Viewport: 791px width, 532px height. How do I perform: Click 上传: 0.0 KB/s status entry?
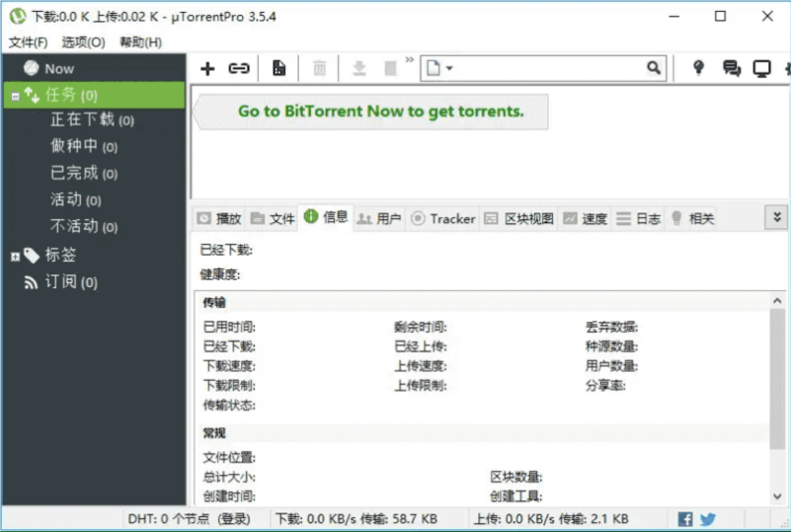click(x=551, y=519)
